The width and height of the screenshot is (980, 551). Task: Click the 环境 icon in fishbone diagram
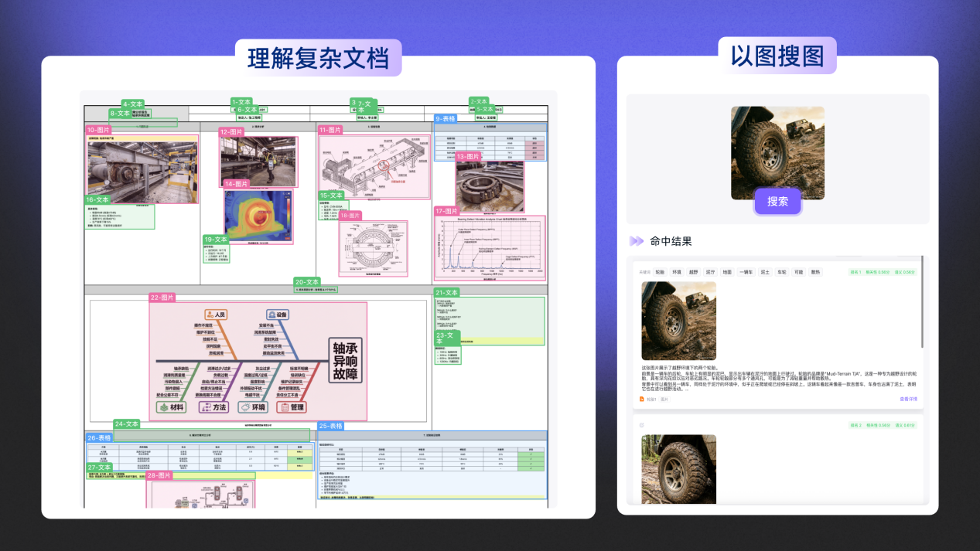tap(244, 407)
